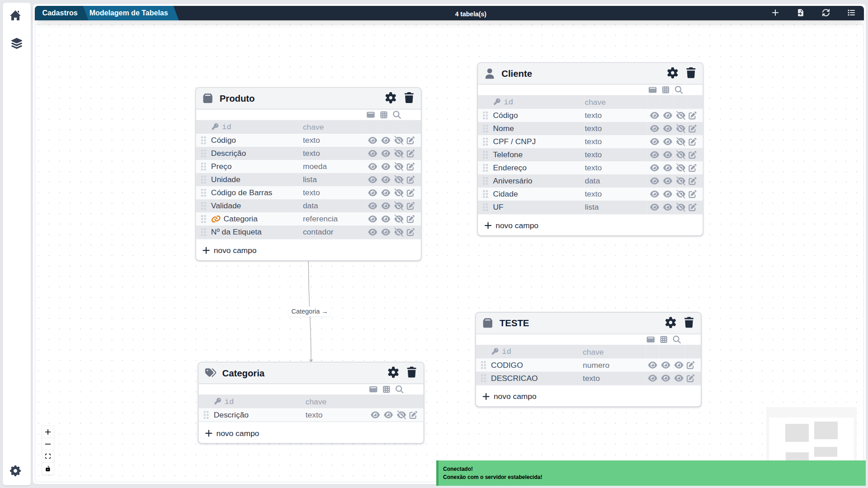Open the layers stack sidebar icon
Image resolution: width=868 pixels, height=488 pixels.
pyautogui.click(x=16, y=43)
